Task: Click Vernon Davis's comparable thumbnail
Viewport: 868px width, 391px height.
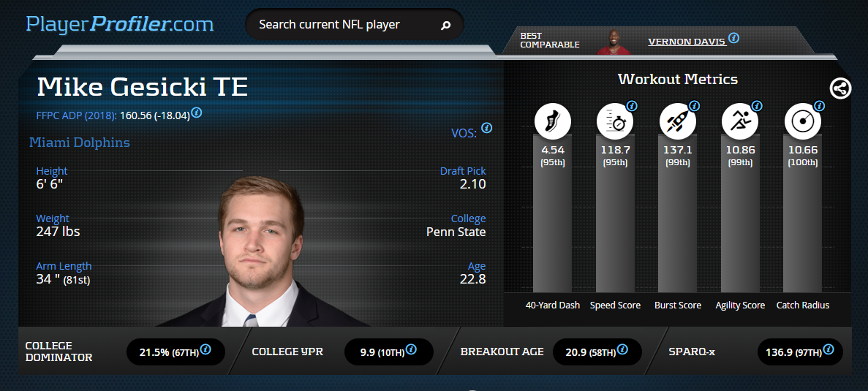Action: [613, 42]
